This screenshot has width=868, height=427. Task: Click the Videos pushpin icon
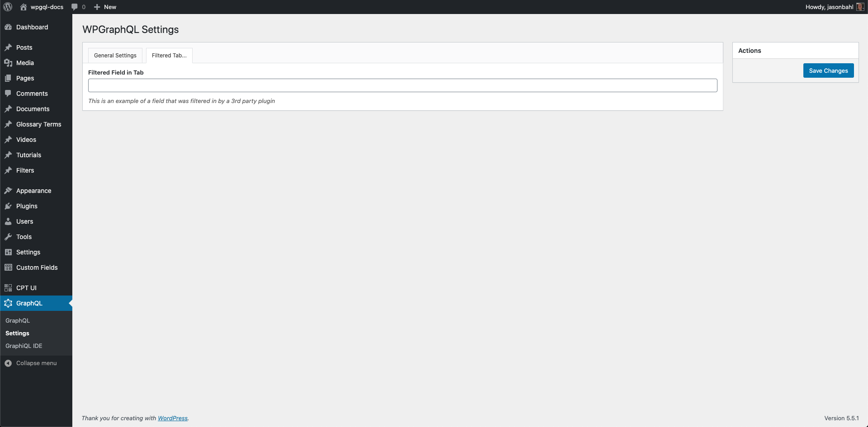[8, 140]
